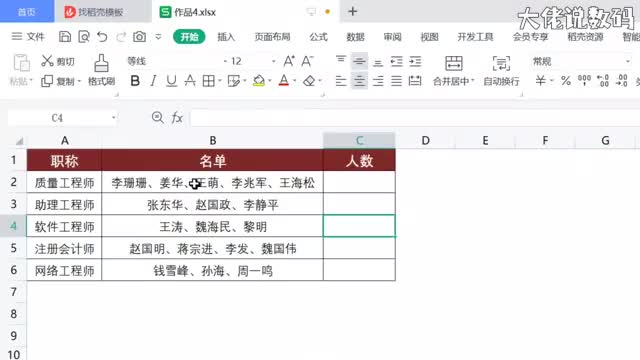Click the distributed alignment icon
The width and height of the screenshot is (640, 360).
[415, 81]
